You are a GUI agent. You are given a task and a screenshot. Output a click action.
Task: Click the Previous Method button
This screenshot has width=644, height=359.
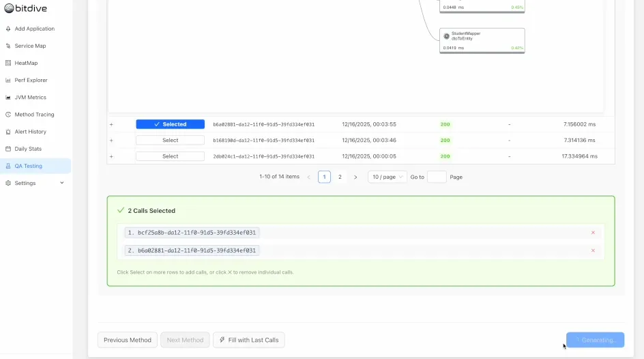click(128, 340)
